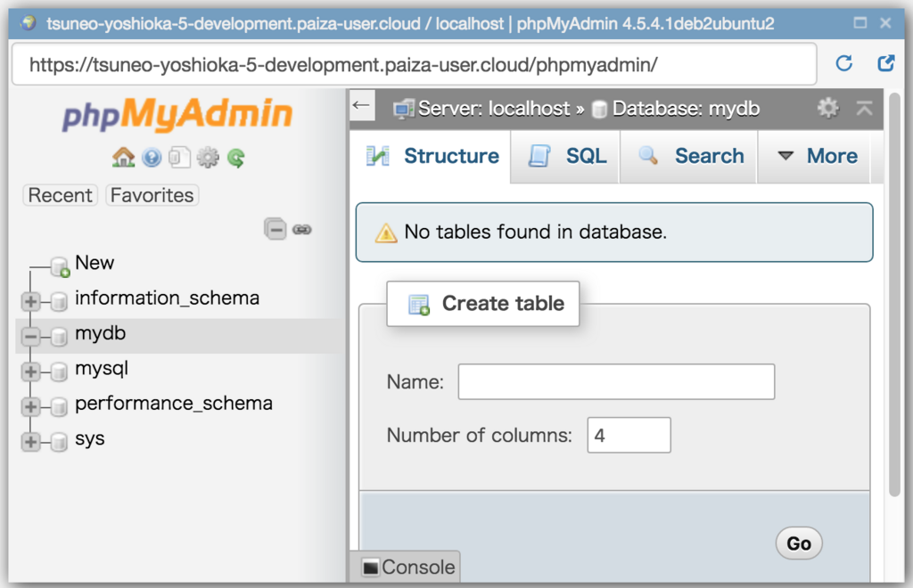The height and width of the screenshot is (588, 913).
Task: Select information_schema database name
Action: (x=167, y=298)
